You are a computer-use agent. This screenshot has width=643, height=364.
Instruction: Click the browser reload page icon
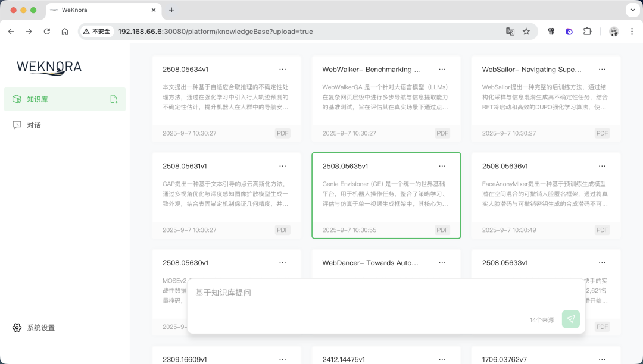[x=47, y=32]
